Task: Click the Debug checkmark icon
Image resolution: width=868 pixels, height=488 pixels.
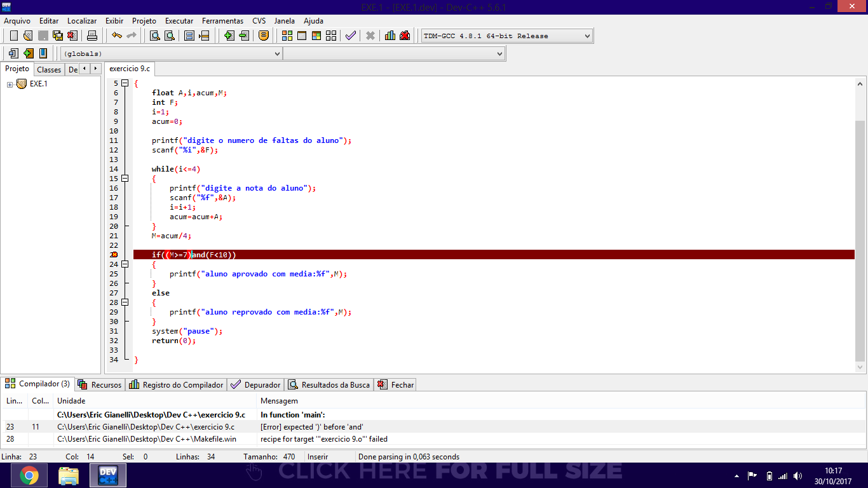Action: [350, 36]
